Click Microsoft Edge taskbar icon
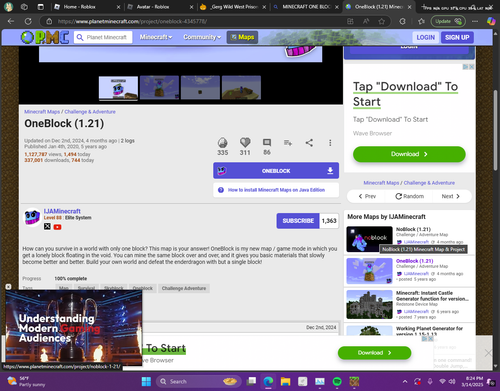 coord(268,381)
